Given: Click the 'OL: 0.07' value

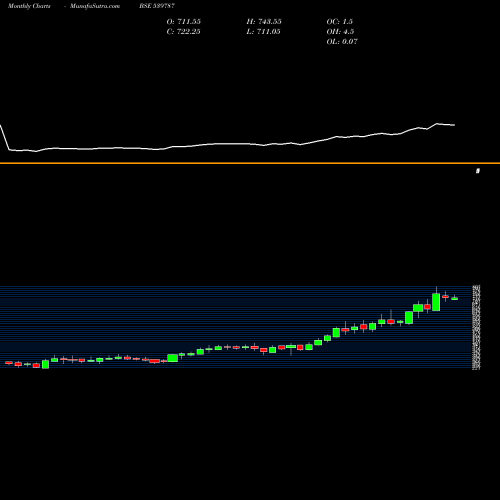Looking at the screenshot, I should [342, 42].
